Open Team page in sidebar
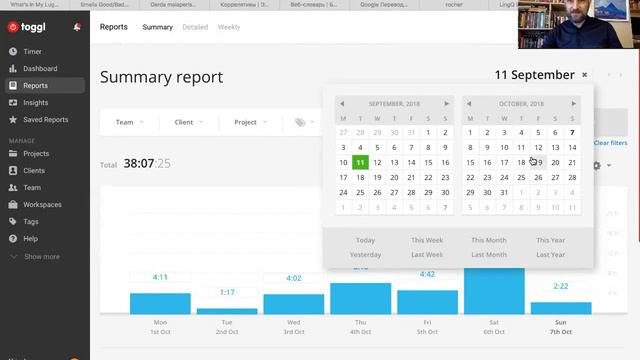 [x=32, y=188]
